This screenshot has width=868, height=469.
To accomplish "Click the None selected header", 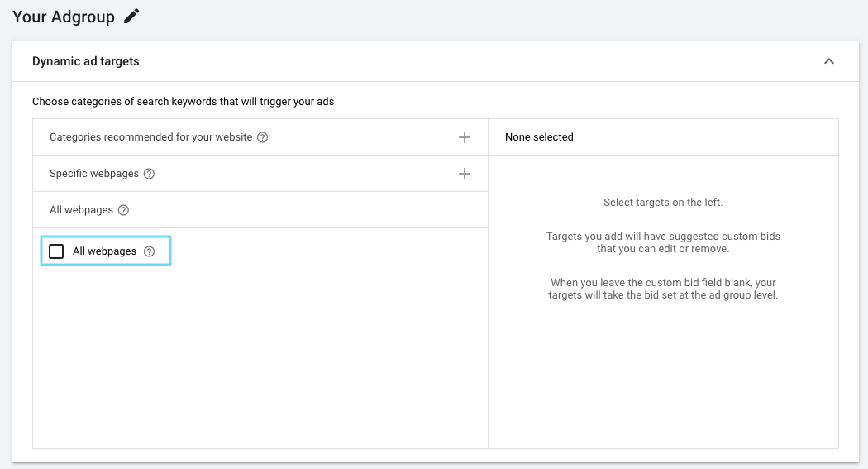I will point(539,137).
